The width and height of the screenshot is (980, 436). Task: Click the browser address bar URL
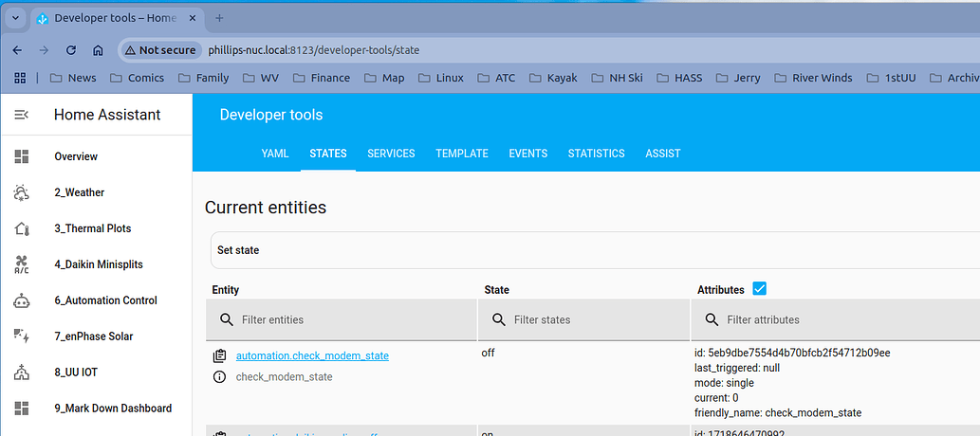tap(314, 50)
